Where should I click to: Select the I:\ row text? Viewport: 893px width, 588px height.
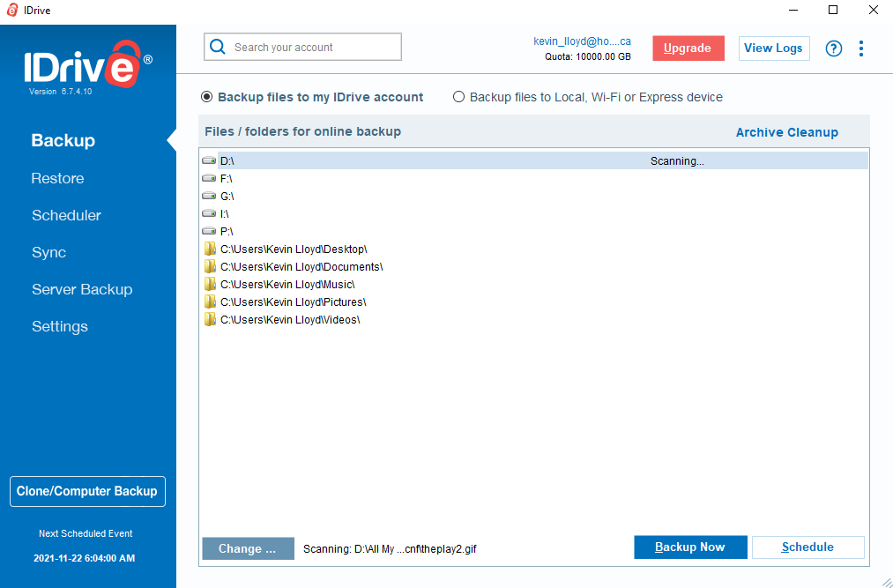[225, 213]
